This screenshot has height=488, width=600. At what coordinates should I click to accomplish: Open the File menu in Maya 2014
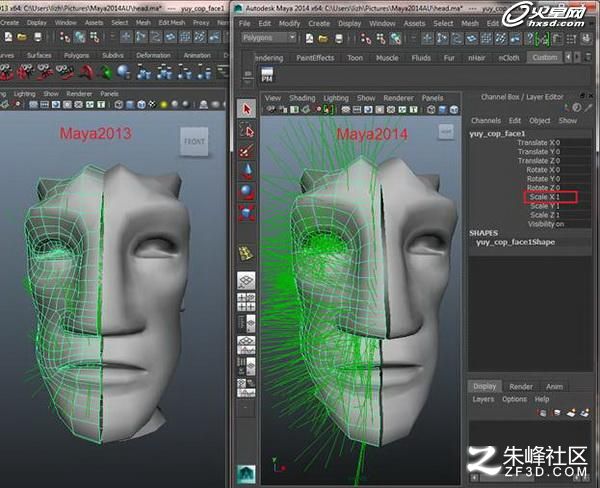click(x=245, y=23)
